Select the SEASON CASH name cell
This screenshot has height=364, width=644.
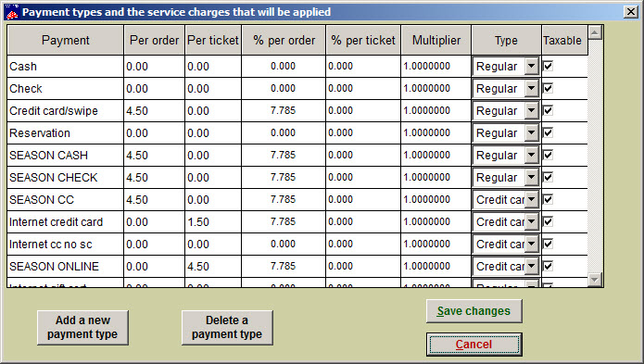coord(65,155)
